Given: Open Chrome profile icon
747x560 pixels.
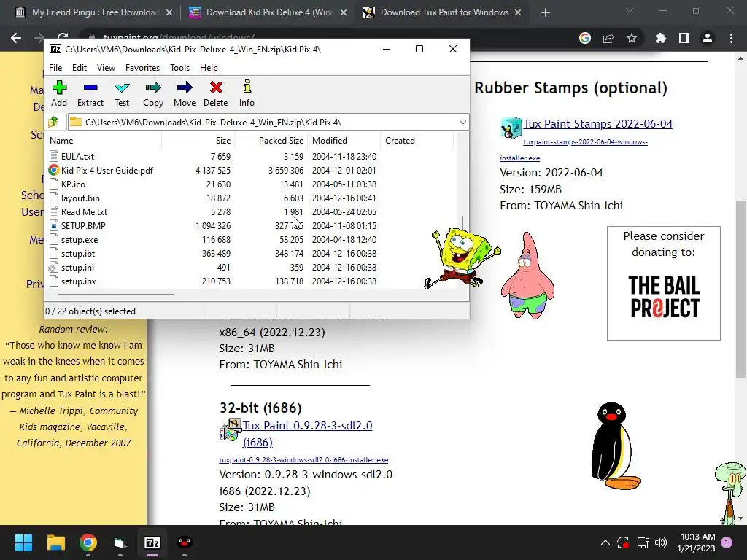Looking at the screenshot, I should pos(708,38).
